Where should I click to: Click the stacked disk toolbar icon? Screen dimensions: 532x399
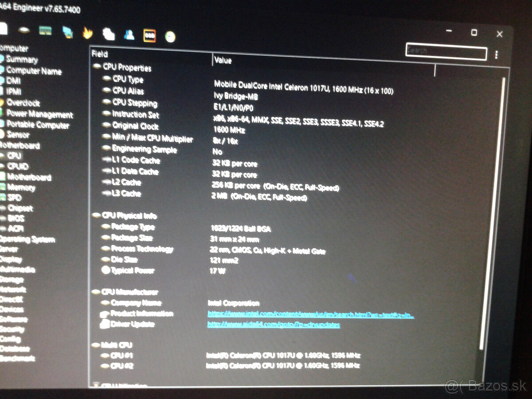pyautogui.click(x=23, y=30)
